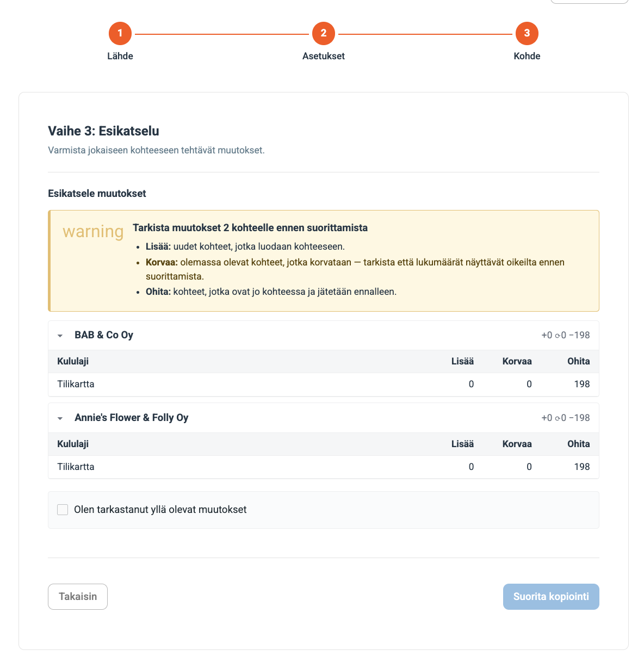This screenshot has width=644, height=656.
Task: Click the Takaisin button
Action: pos(78,597)
